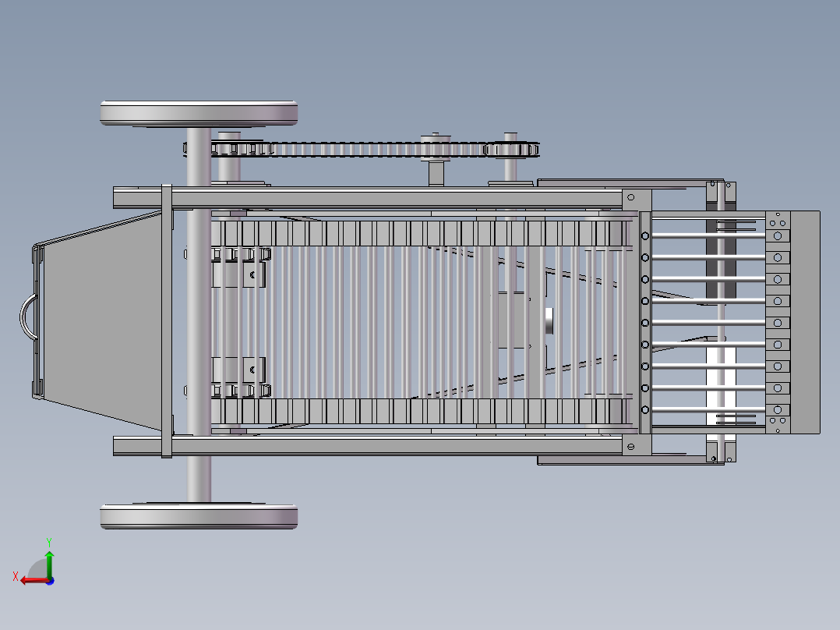Screen dimensions: 840x630
Task: Click the small white block at conveyor center
Action: coord(549,320)
